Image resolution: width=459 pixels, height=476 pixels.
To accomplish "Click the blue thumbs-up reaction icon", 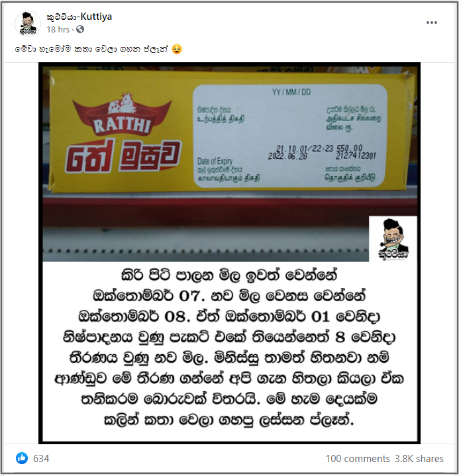I will coord(22,458).
